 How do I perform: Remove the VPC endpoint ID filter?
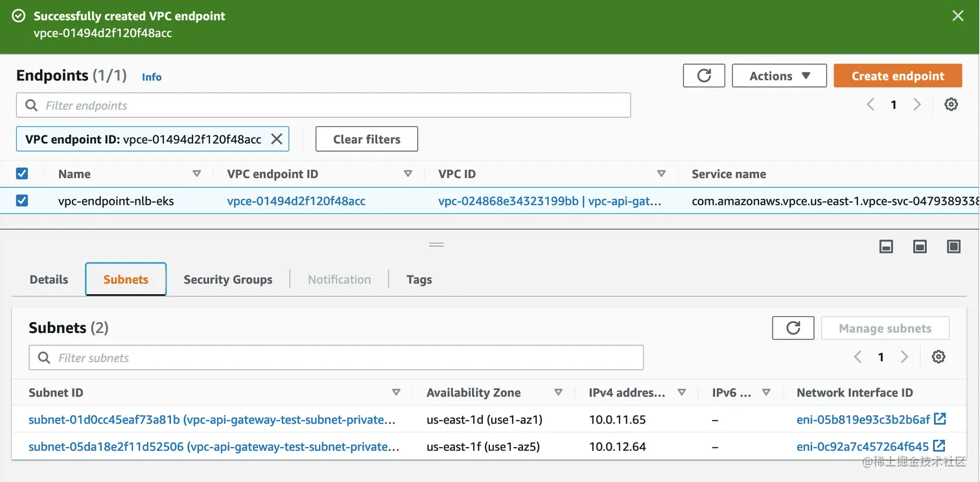(276, 139)
